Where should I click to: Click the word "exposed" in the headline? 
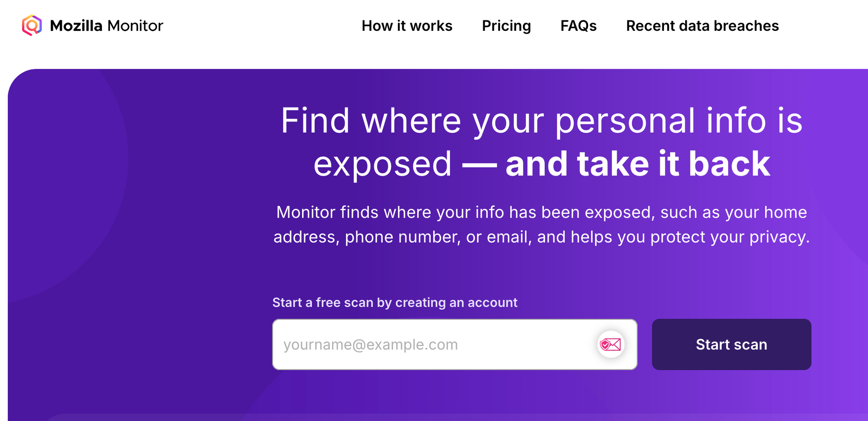click(382, 164)
